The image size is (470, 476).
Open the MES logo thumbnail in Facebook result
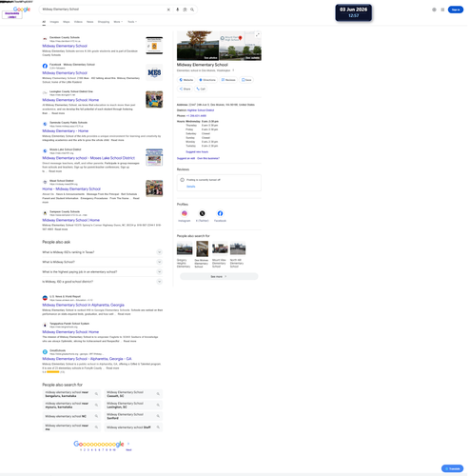[155, 73]
